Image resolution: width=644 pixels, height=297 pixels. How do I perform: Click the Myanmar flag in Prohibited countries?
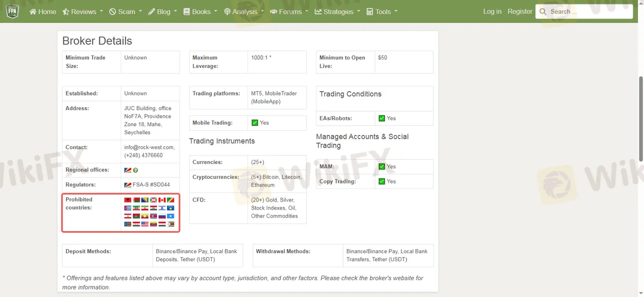[x=145, y=216]
